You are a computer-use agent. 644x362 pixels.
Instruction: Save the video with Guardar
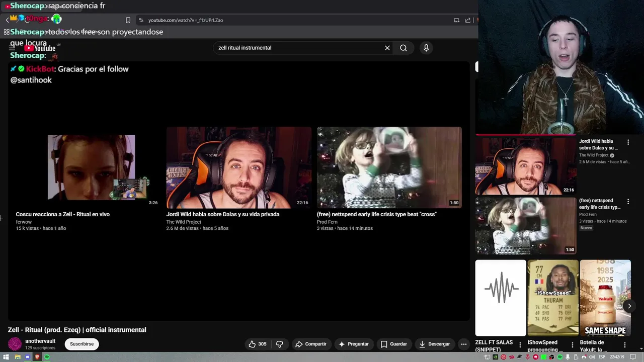[393, 344]
